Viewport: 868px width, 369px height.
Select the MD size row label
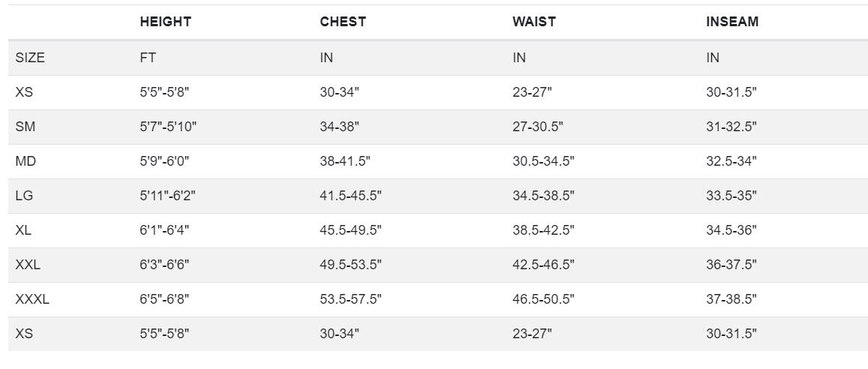(x=26, y=161)
